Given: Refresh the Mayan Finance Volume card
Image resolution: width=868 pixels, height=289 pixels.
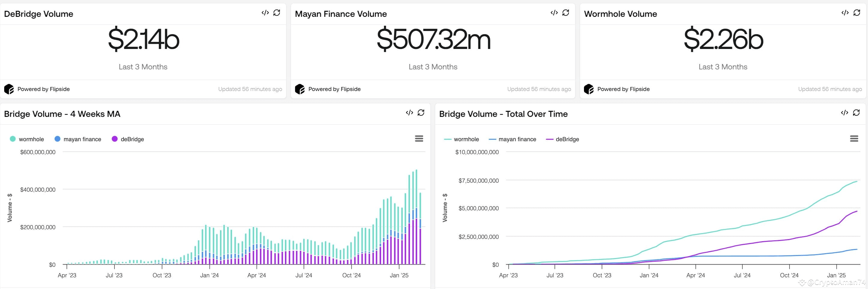Looking at the screenshot, I should (566, 13).
